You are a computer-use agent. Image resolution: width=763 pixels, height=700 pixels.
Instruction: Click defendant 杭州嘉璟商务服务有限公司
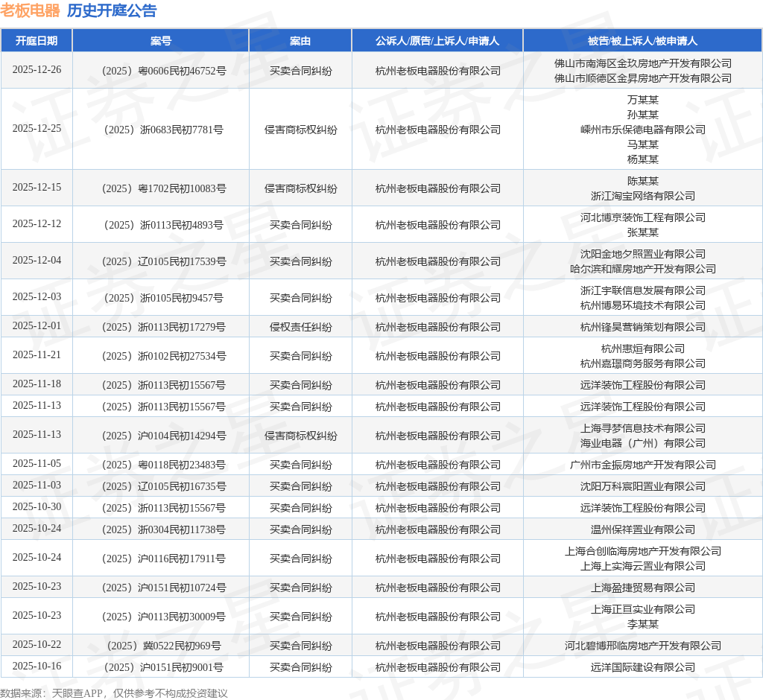643,364
